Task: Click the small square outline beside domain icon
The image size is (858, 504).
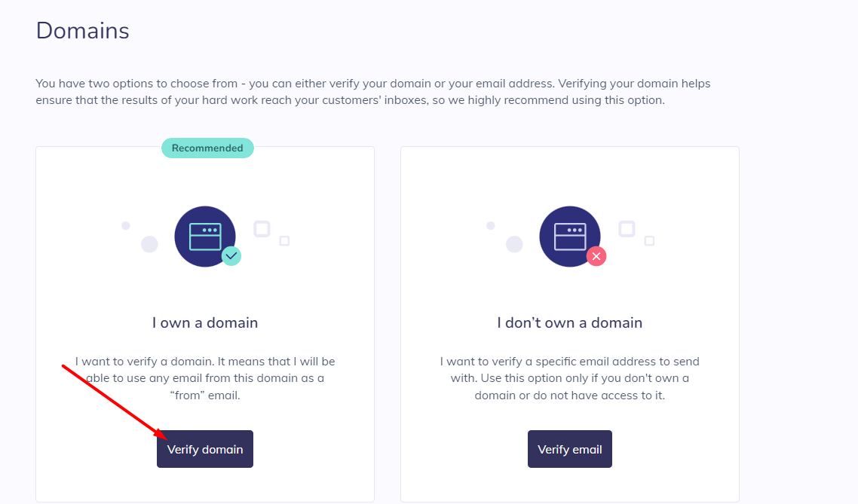Action: pyautogui.click(x=284, y=241)
